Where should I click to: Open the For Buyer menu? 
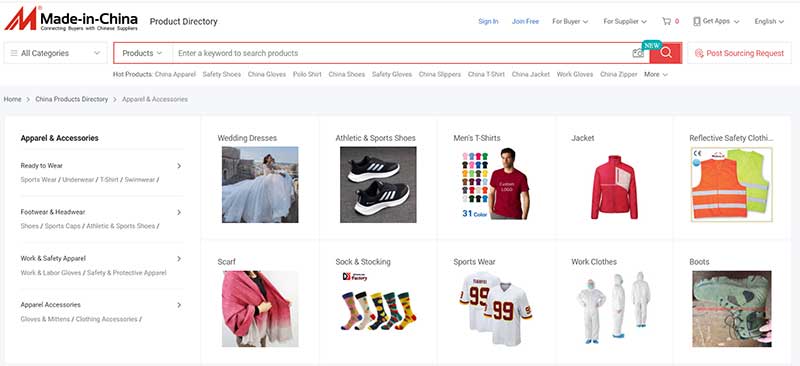(x=570, y=21)
